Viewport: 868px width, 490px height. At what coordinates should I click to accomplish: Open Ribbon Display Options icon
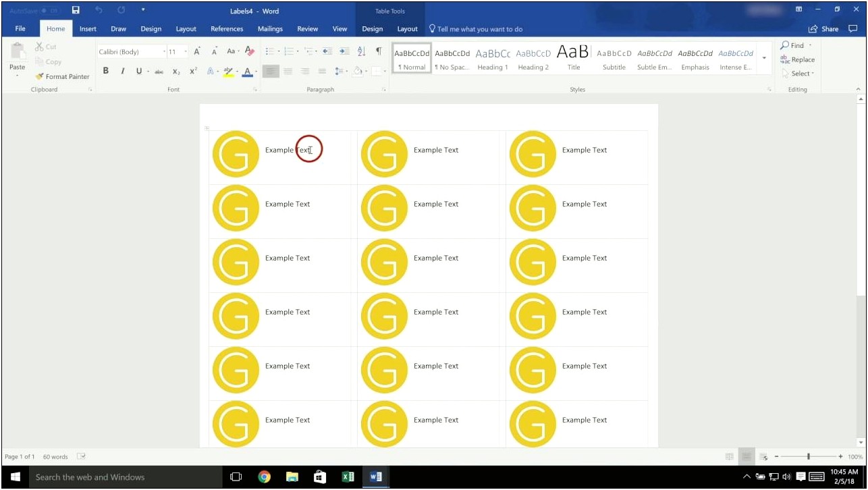tap(799, 9)
